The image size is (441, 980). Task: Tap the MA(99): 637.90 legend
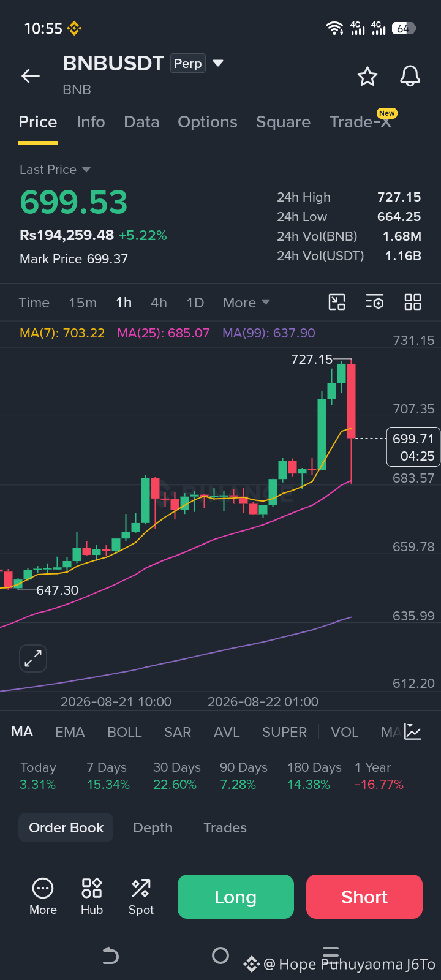[x=269, y=333]
